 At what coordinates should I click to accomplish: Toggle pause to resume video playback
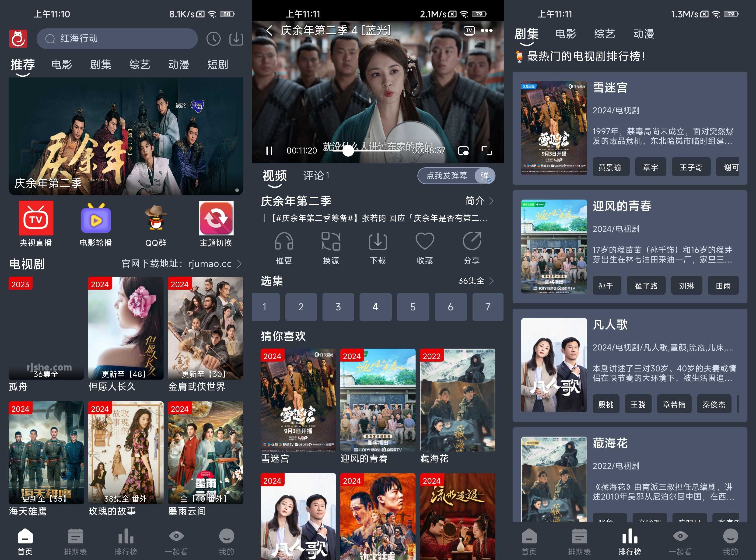(270, 152)
